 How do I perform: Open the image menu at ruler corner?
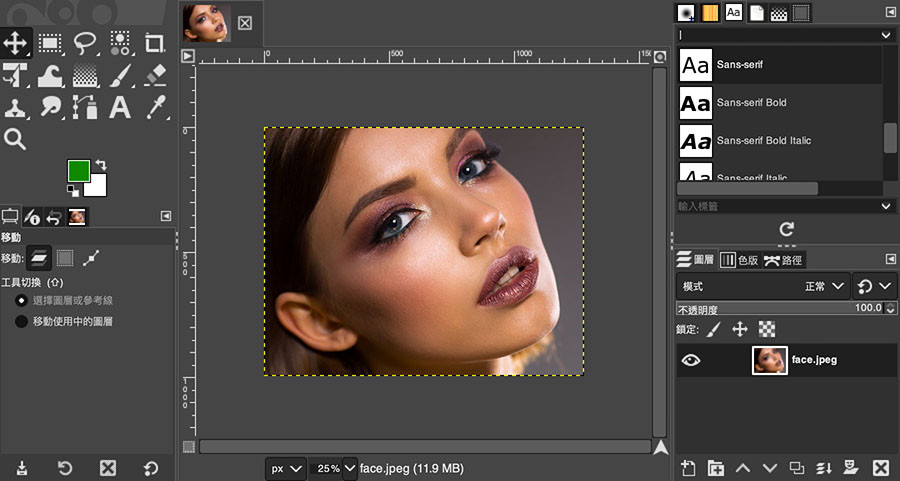click(x=188, y=56)
